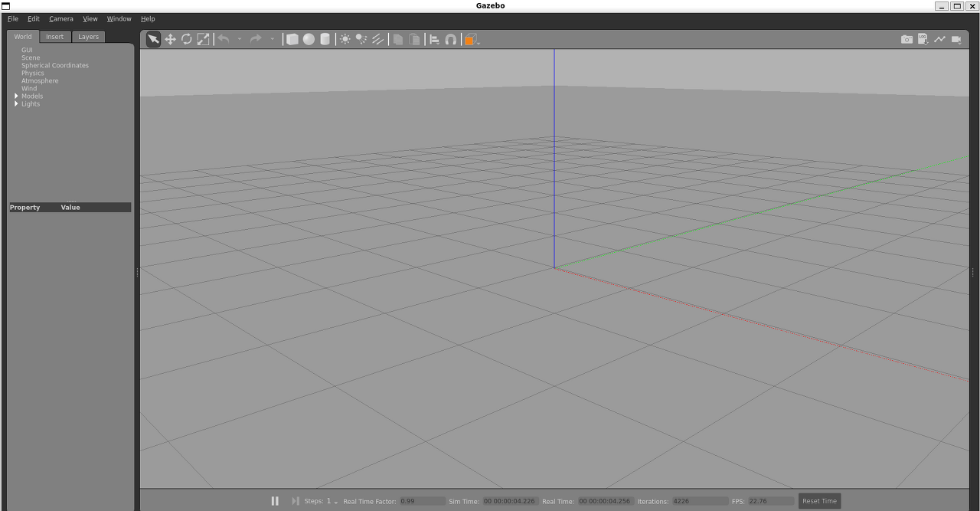Click the Real Time Factor value field
980x511 pixels.
point(422,501)
